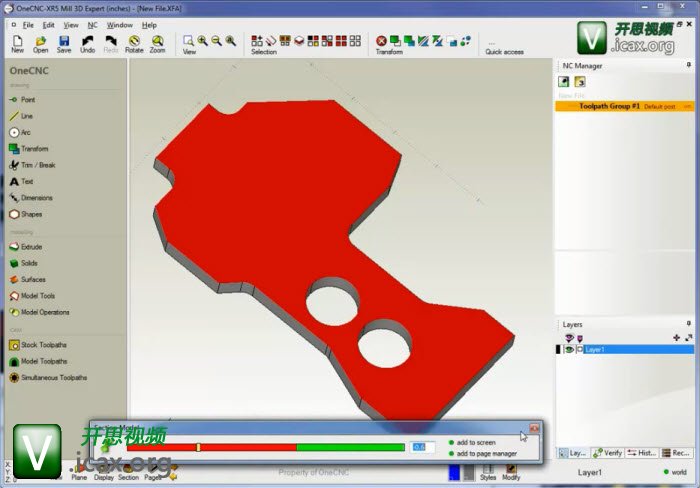Click the Plane button in bottom bar

coord(79,472)
